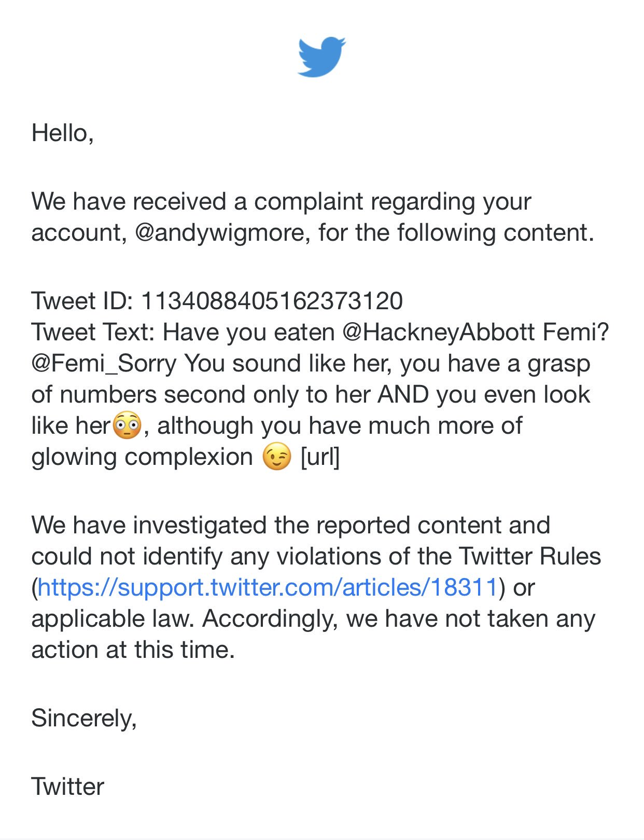Image resolution: width=644 pixels, height=840 pixels.
Task: Click the [url] placeholder text
Action: [x=320, y=457]
